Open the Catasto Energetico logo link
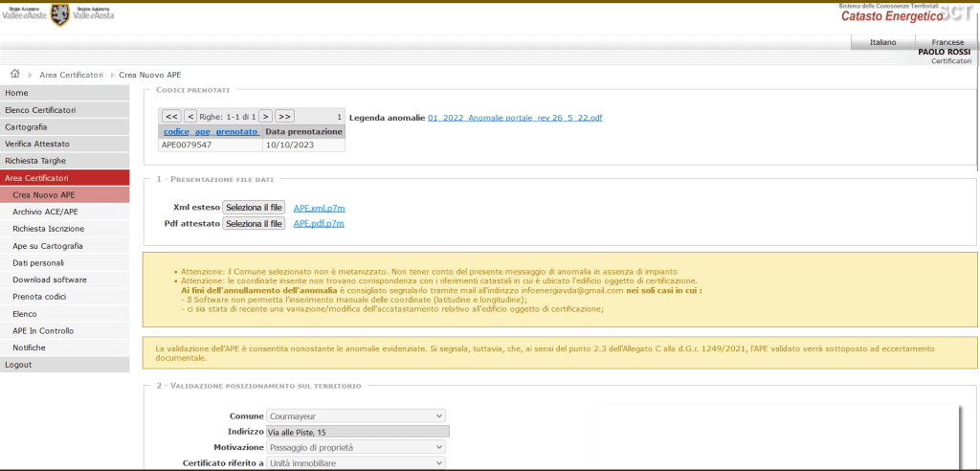980x471 pixels. click(891, 16)
